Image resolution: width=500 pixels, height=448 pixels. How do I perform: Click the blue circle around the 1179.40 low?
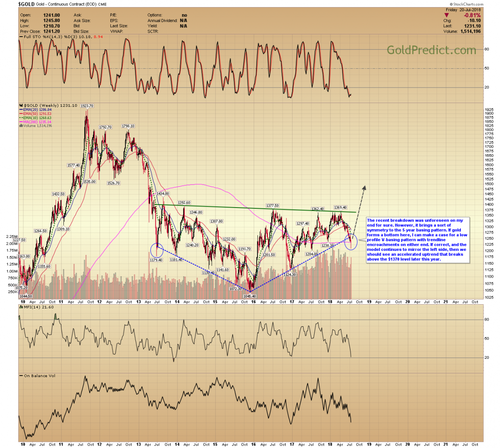coord(157,250)
